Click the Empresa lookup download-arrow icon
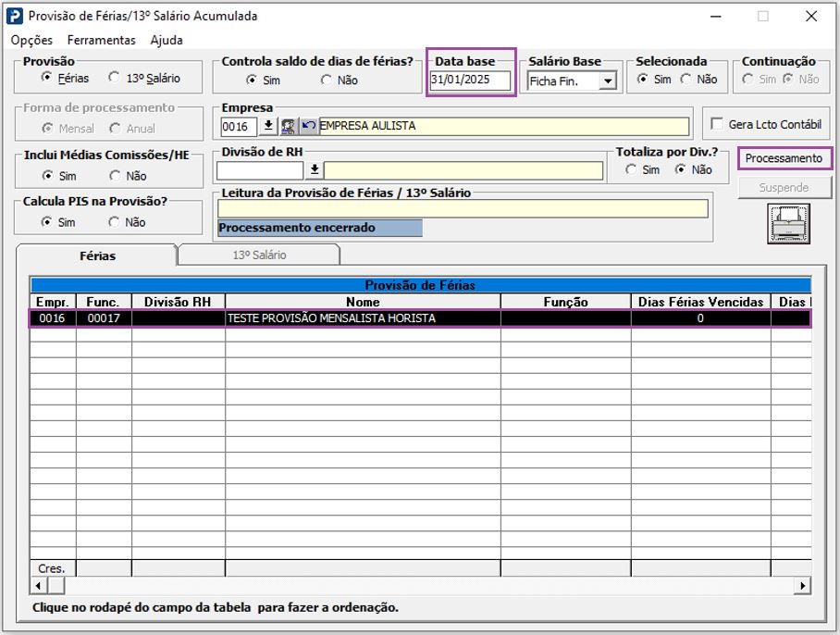Image resolution: width=840 pixels, height=635 pixels. pos(268,126)
